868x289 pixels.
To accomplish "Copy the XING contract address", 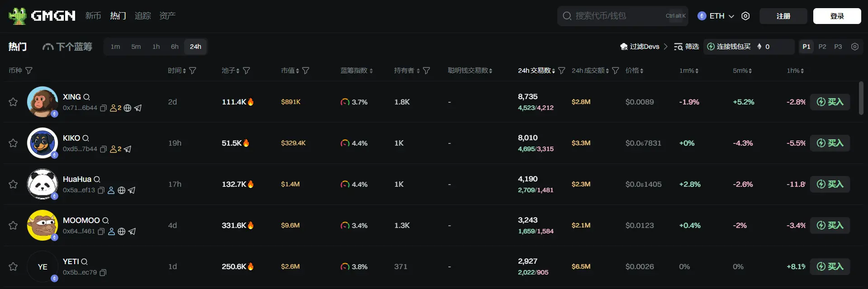I will point(103,108).
